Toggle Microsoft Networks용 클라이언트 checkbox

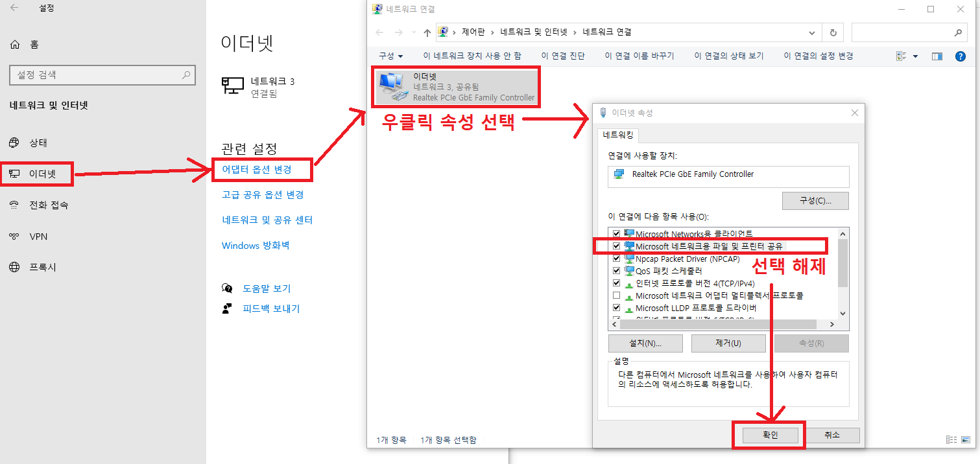point(616,233)
